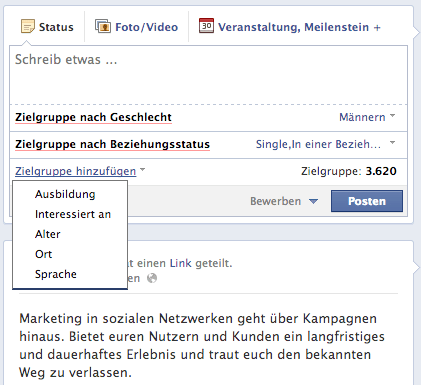Switch to the Status tab
Viewport: 421px width, 385px height.
click(x=47, y=27)
